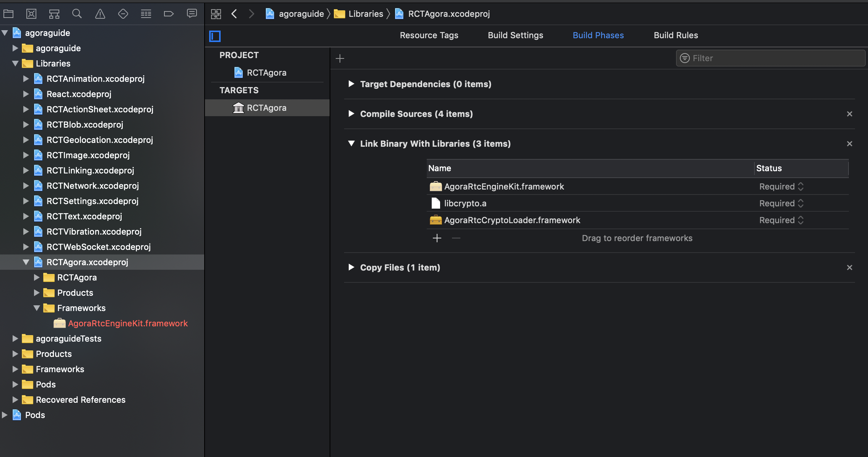Image resolution: width=868 pixels, height=457 pixels.
Task: Expand Copy Files section
Action: (351, 267)
